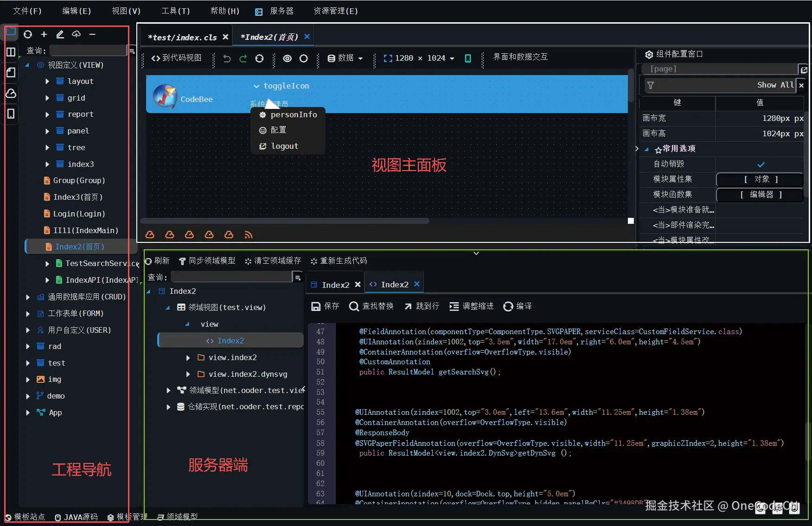This screenshot has width=812, height=526.
Task: Click the project navigation search field
Action: click(x=88, y=51)
